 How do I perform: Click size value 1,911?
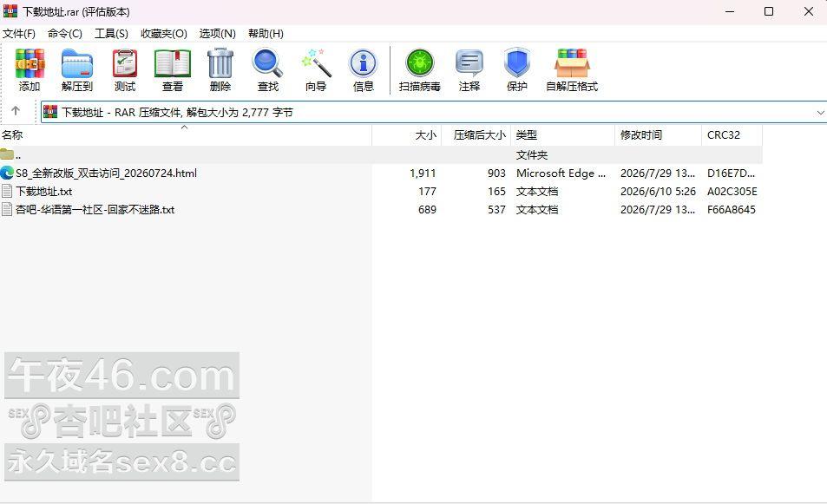(423, 173)
